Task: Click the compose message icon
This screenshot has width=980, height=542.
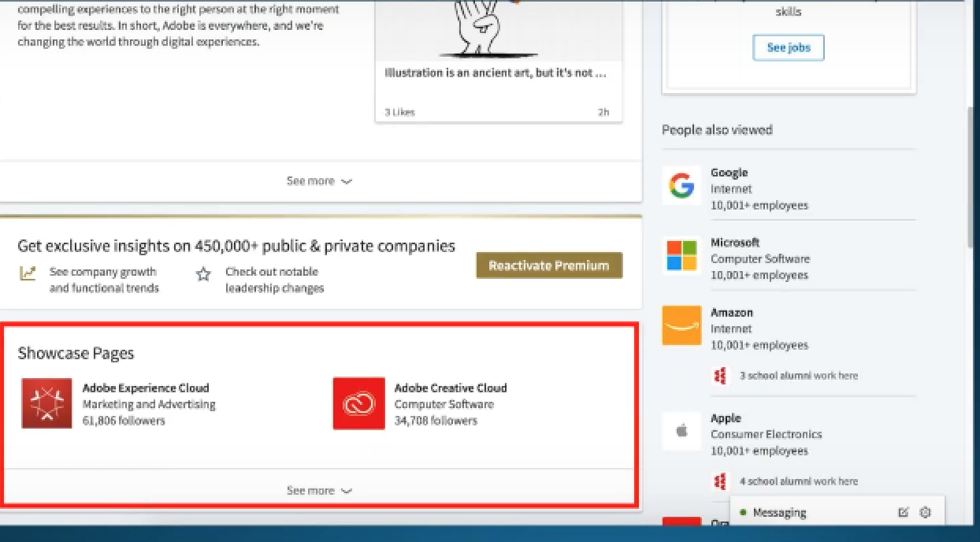Action: point(903,512)
